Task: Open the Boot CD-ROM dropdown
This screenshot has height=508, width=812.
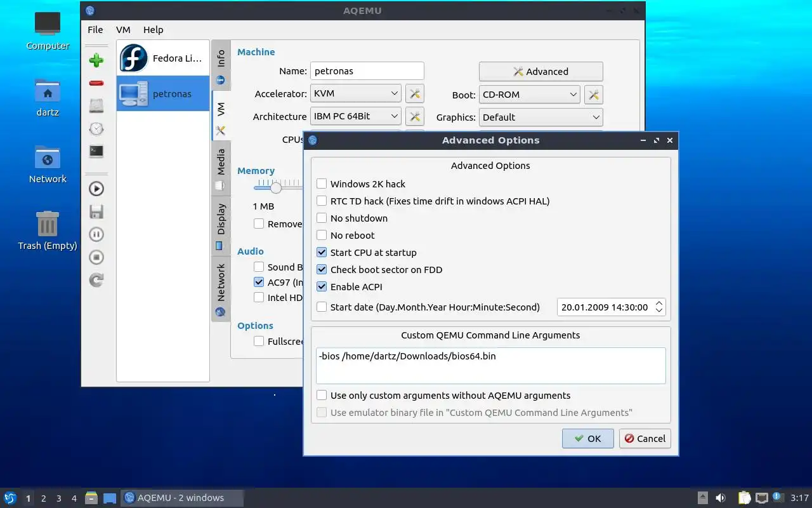Action: 530,94
